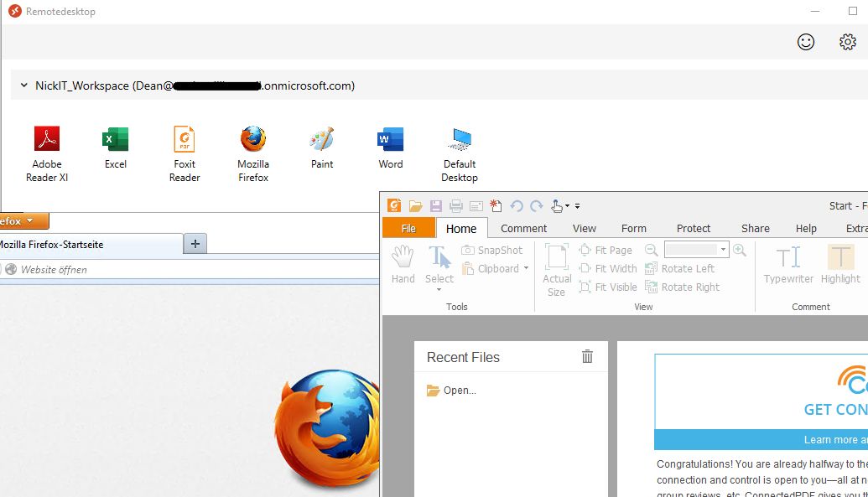Click Rotate Right in the View group
868x497 pixels.
[x=682, y=287]
